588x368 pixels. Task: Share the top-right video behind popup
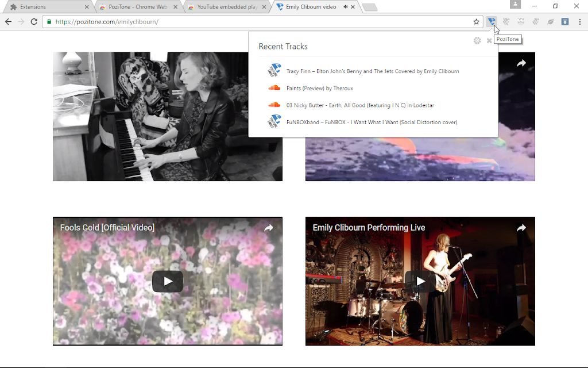click(521, 63)
